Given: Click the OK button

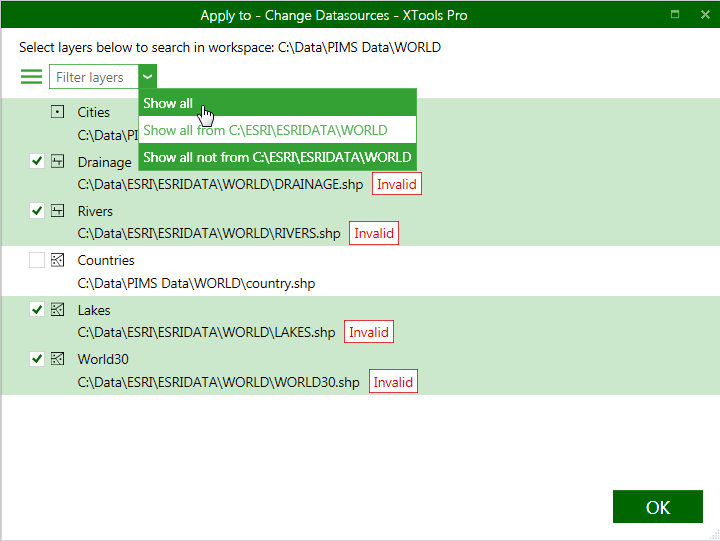Looking at the screenshot, I should pos(658,507).
